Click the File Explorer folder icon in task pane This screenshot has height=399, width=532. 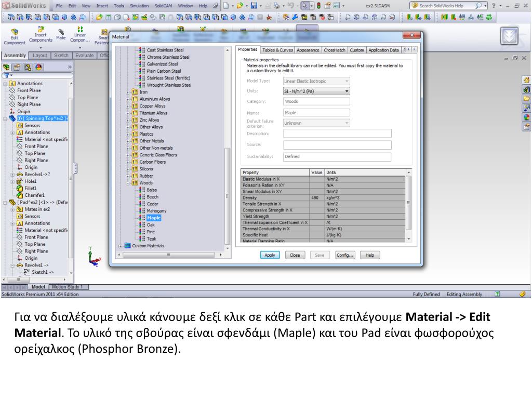pos(526,99)
